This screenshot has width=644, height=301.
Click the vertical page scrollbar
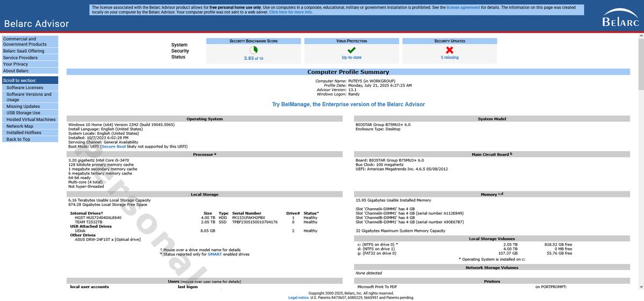point(641,161)
